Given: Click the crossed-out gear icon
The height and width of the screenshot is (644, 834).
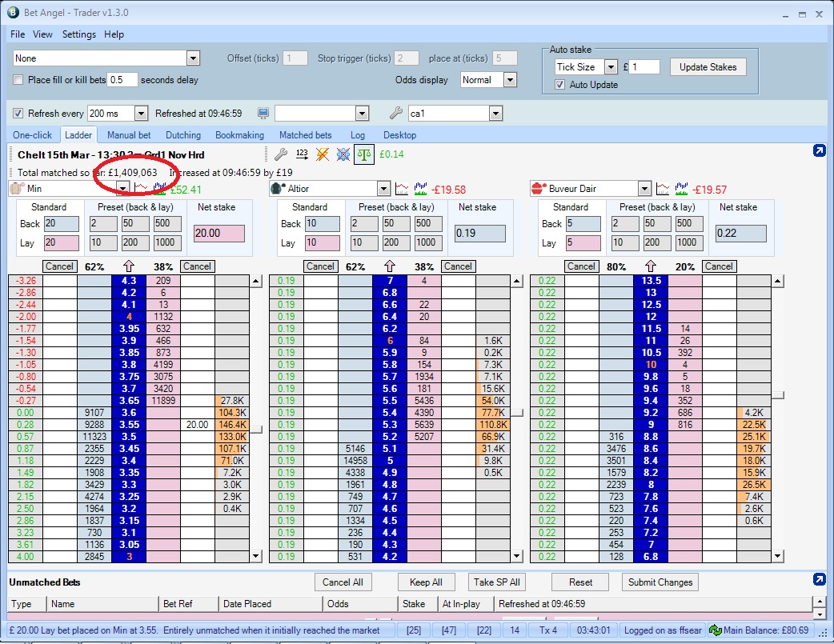Looking at the screenshot, I should pyautogui.click(x=343, y=154).
